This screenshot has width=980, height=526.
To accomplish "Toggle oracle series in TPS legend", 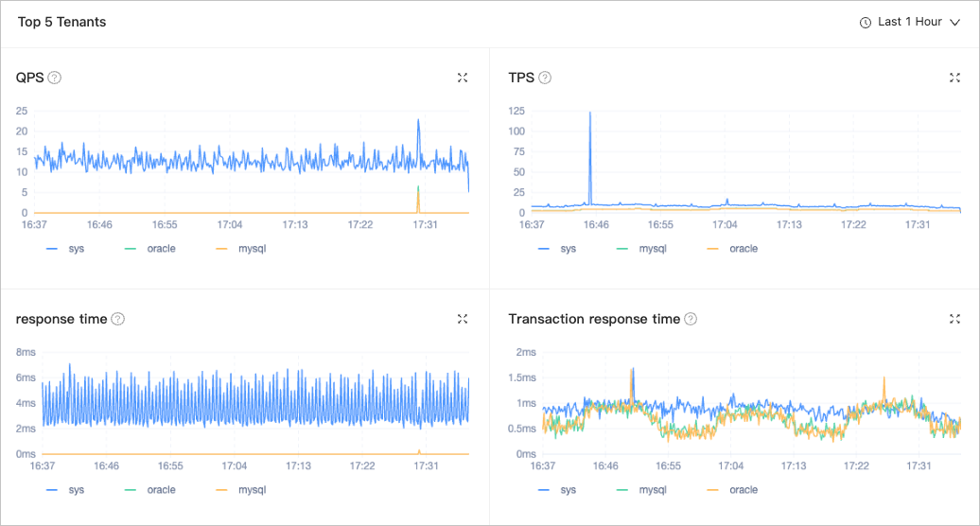I will click(744, 249).
